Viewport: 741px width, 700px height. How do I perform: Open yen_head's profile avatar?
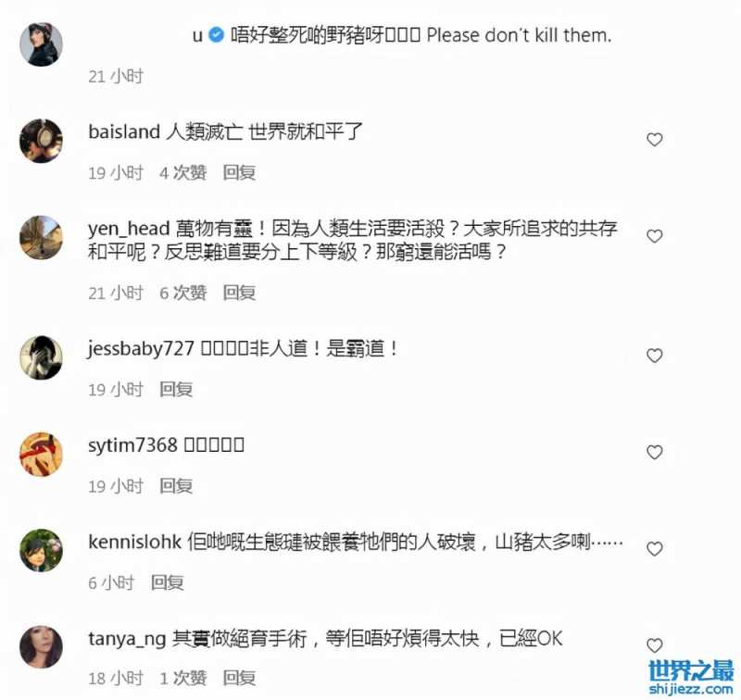coord(41,238)
